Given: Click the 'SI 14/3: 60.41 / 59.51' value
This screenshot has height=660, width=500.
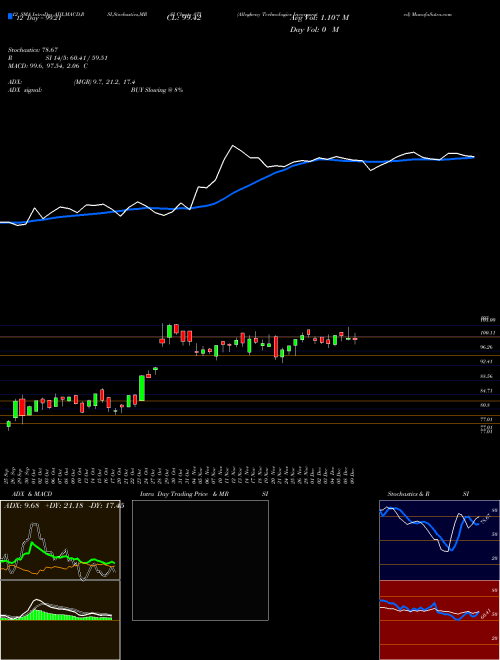Looking at the screenshot, I should click(77, 58).
